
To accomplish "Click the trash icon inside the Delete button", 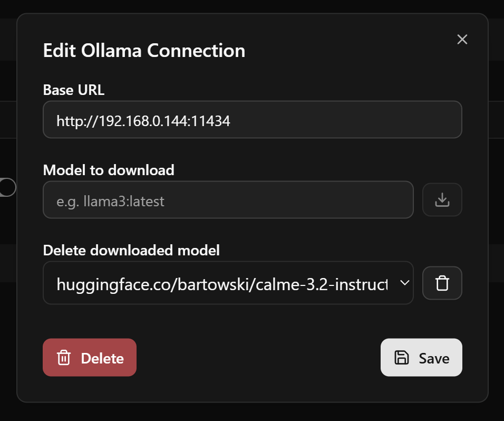I will tap(64, 358).
